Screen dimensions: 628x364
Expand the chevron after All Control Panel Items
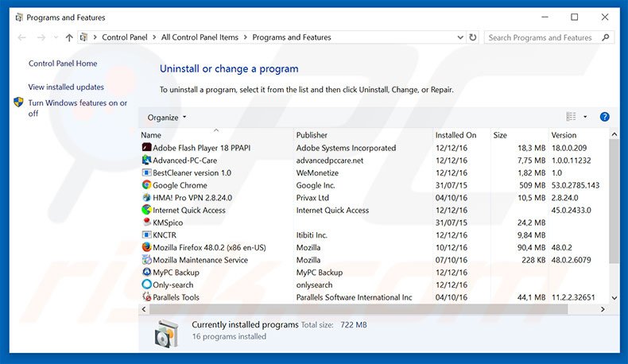click(x=245, y=37)
